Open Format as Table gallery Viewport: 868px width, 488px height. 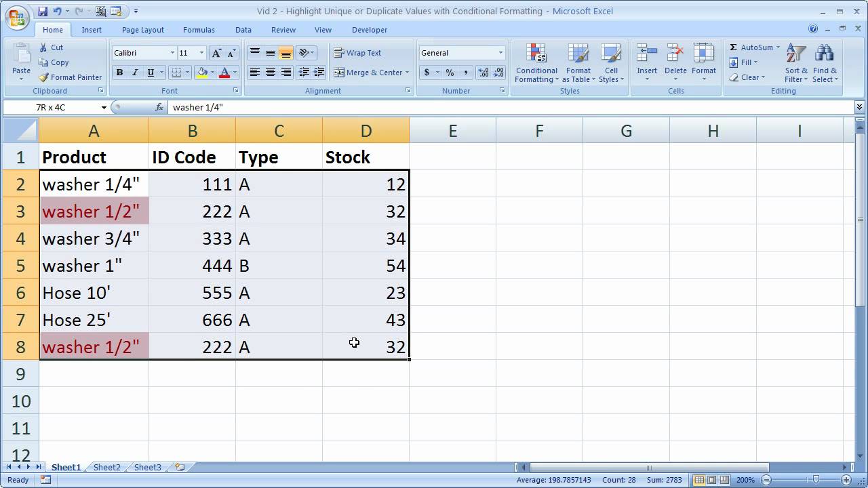click(578, 63)
